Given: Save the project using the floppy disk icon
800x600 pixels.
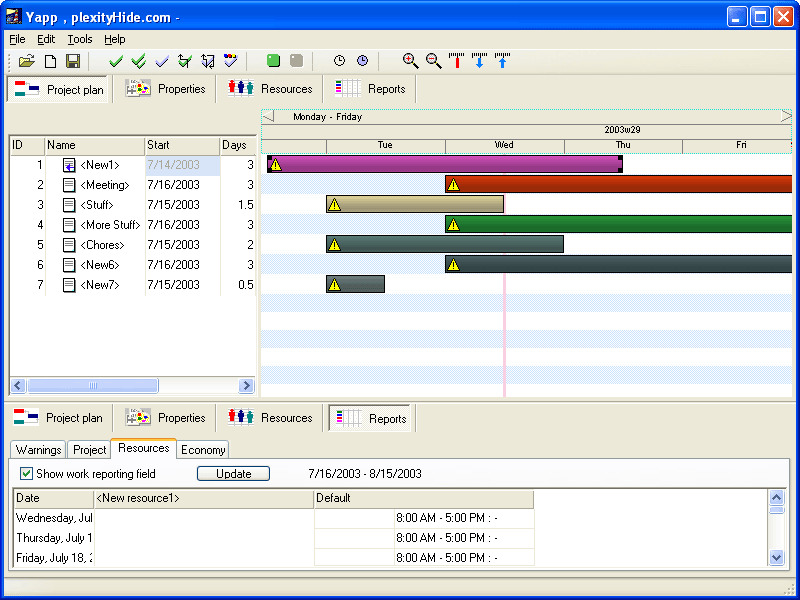Looking at the screenshot, I should (x=73, y=61).
